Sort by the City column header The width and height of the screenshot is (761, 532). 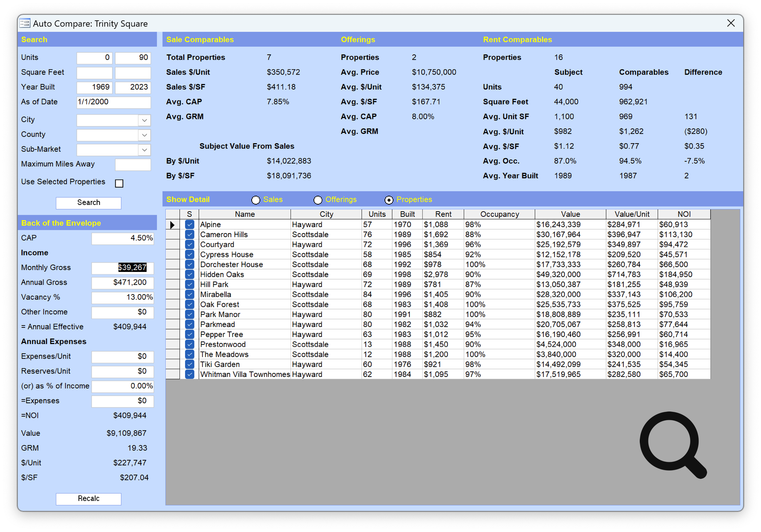326,214
